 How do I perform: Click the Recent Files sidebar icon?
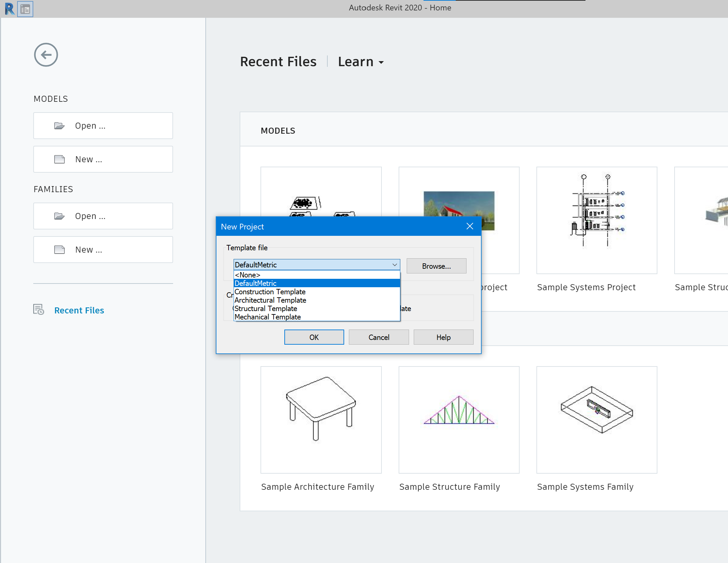[x=39, y=309]
